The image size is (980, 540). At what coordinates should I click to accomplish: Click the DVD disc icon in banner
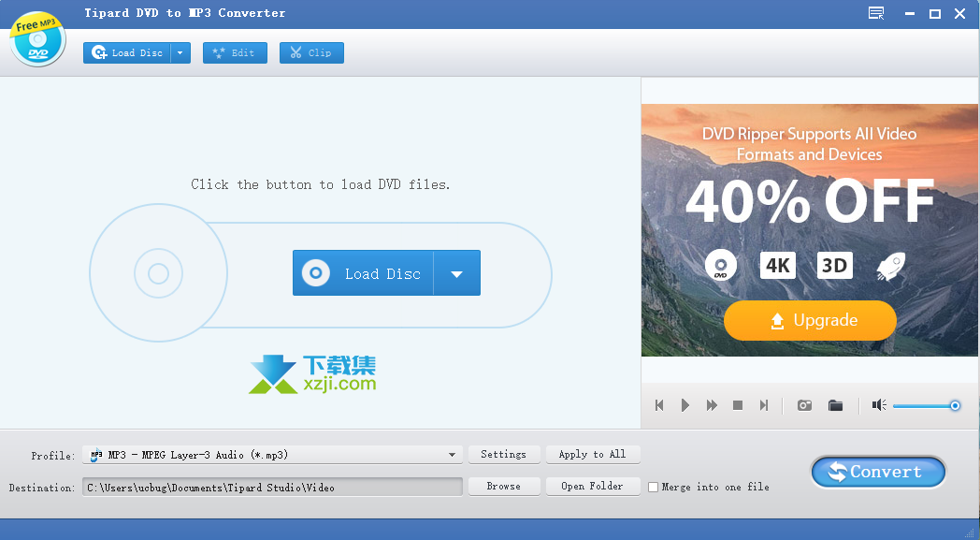[x=721, y=265]
